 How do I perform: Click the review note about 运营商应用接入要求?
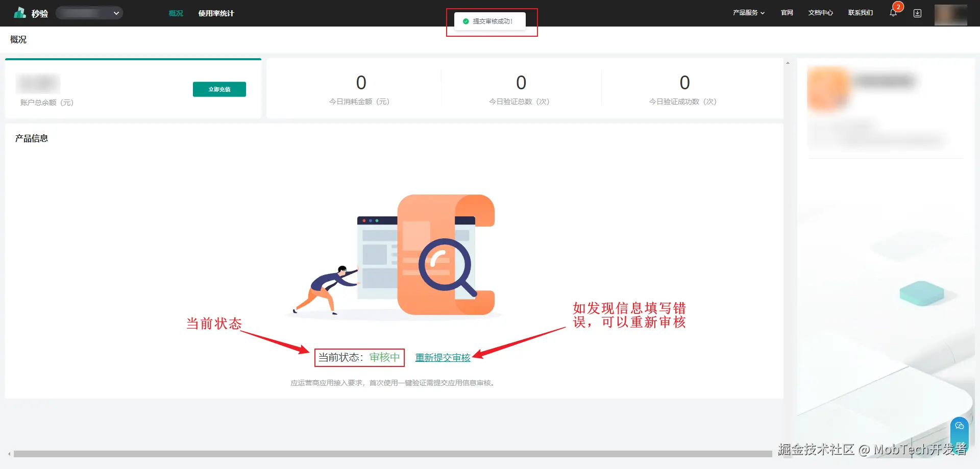[x=393, y=383]
